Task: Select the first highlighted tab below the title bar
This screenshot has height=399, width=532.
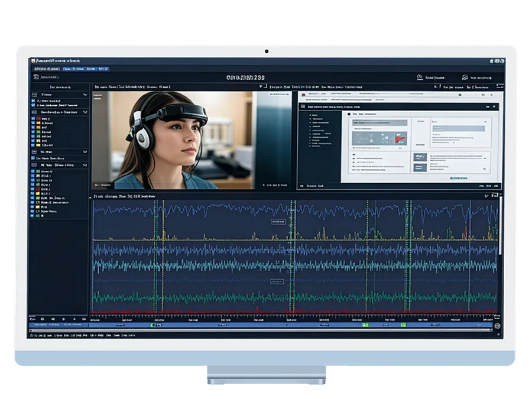Action: pyautogui.click(x=67, y=69)
